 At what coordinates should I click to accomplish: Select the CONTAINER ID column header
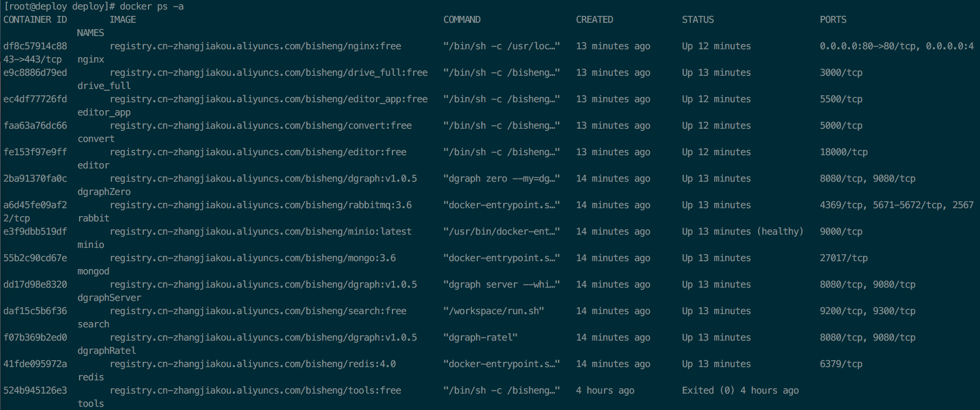click(35, 20)
